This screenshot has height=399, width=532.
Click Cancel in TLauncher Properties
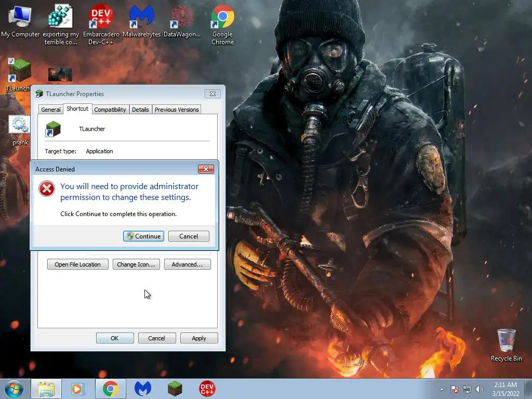click(157, 338)
